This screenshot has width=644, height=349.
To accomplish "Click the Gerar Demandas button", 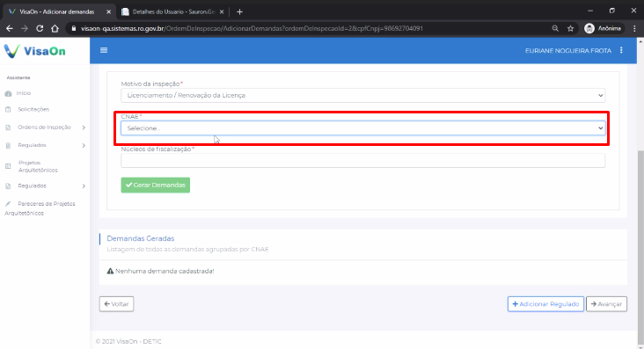I will point(155,185).
